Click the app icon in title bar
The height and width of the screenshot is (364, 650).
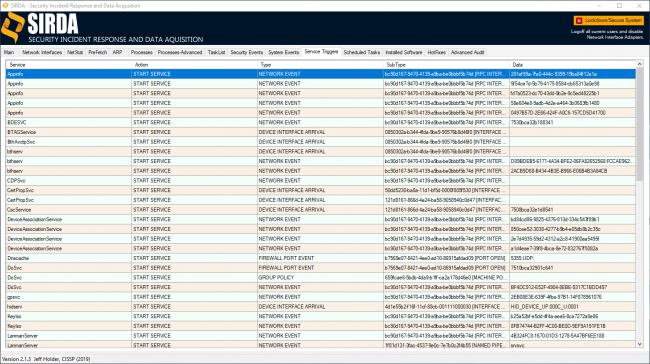point(5,5)
